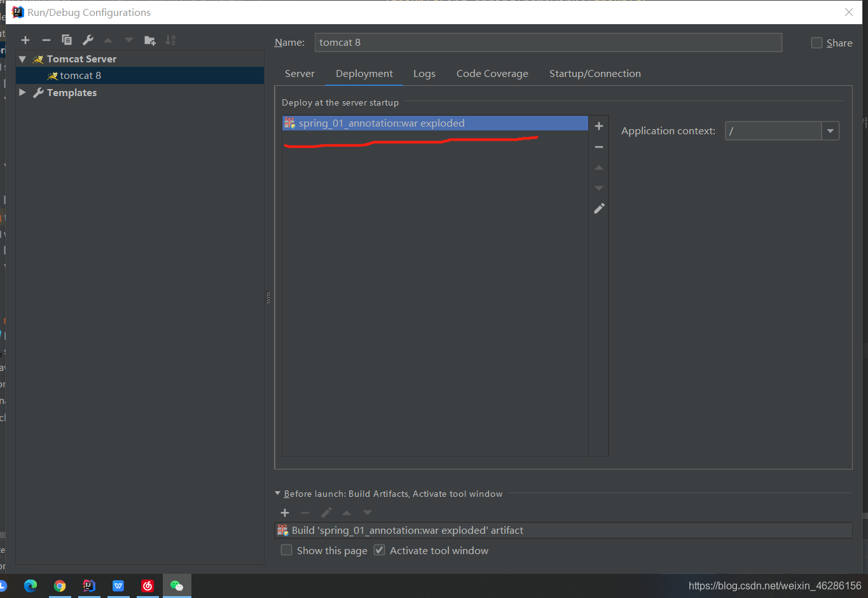Image resolution: width=868 pixels, height=598 pixels.
Task: Add a before launch task
Action: click(x=285, y=513)
